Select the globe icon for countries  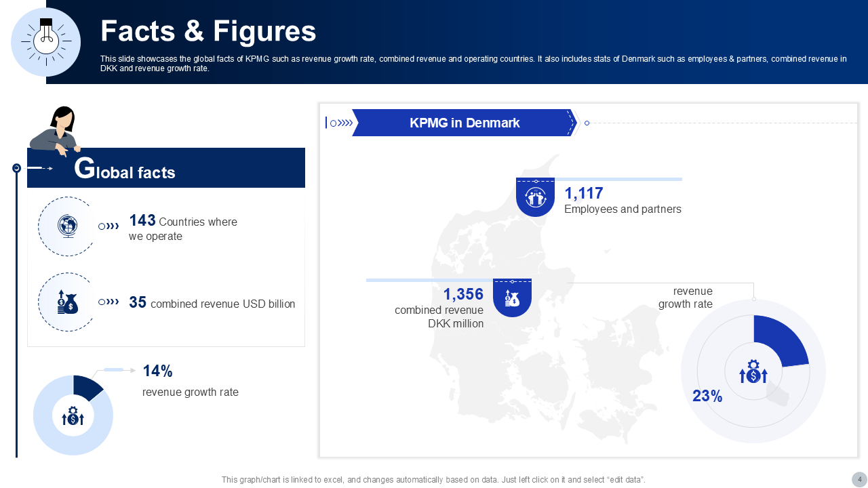point(67,226)
